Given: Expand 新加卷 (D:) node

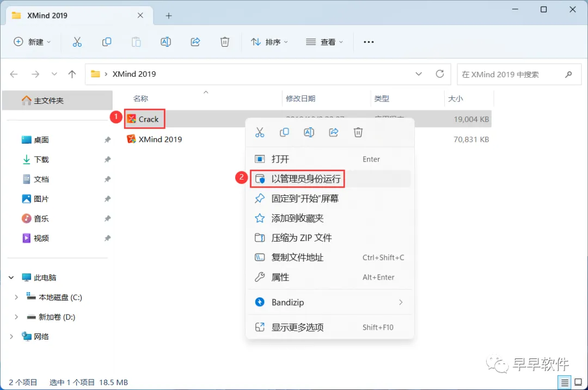Looking at the screenshot, I should point(16,317).
